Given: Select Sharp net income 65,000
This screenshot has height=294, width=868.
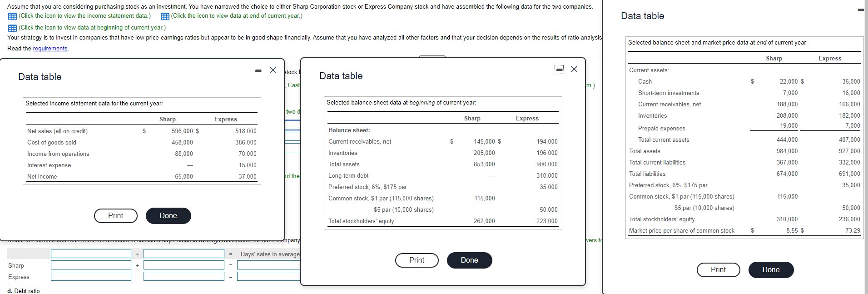Looking at the screenshot, I should click(x=184, y=177).
